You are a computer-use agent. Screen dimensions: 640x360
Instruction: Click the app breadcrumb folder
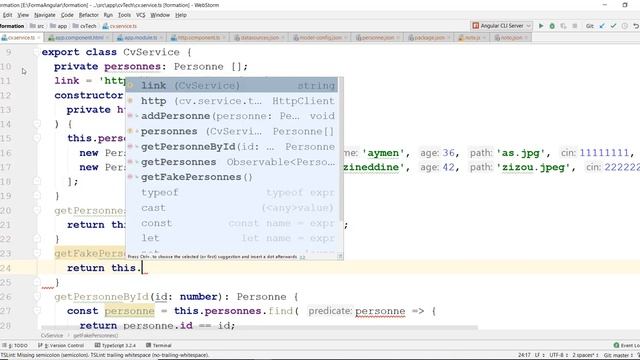[58, 26]
